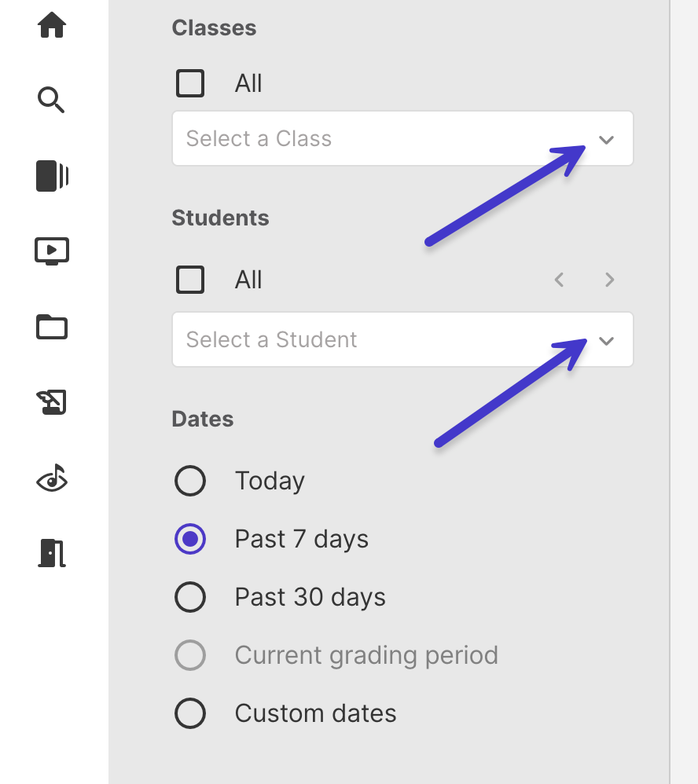This screenshot has height=784, width=698.
Task: Go to Home in sidebar
Action: tap(52, 25)
